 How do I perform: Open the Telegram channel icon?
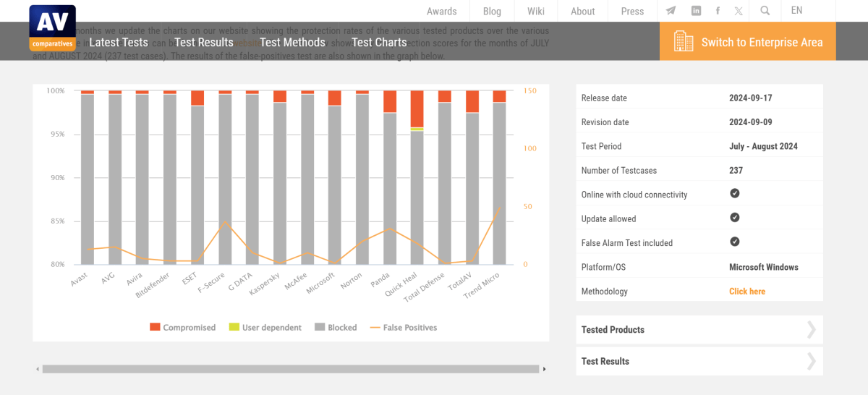click(671, 11)
